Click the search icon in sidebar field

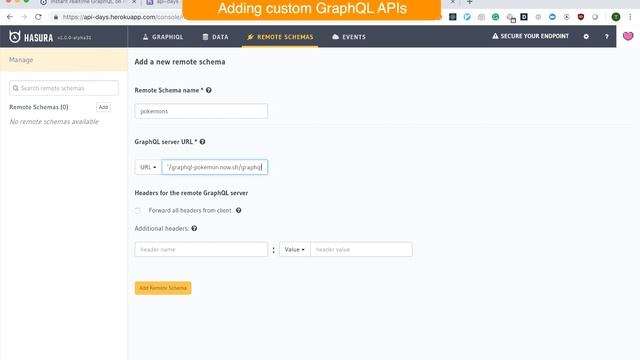click(x=16, y=88)
